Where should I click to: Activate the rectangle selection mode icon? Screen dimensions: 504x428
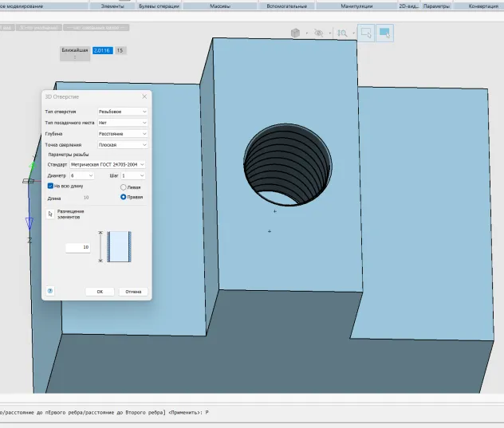(366, 33)
